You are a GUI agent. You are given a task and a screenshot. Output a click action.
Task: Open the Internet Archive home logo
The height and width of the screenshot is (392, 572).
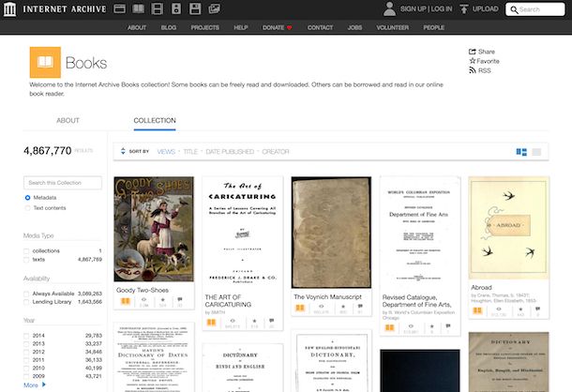10,9
